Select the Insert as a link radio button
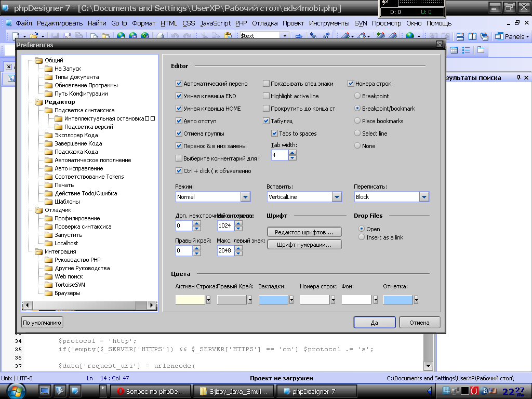 [362, 237]
